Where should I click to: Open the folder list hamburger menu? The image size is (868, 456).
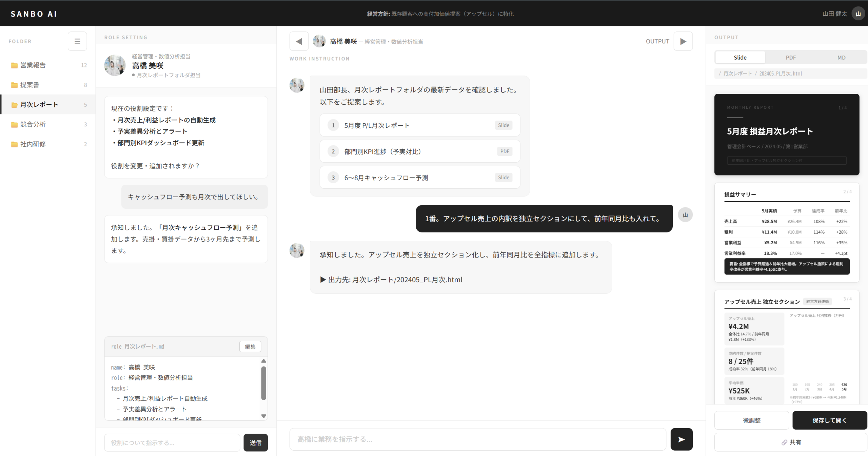tap(77, 41)
